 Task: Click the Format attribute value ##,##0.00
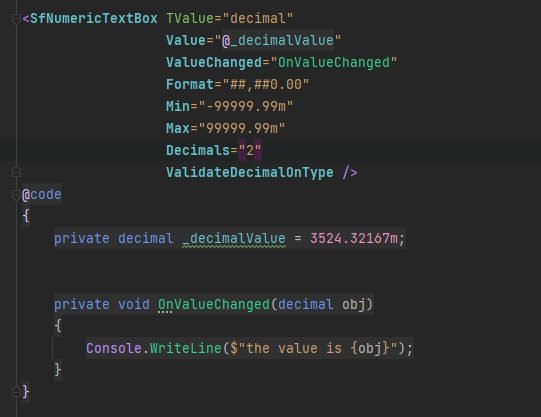[266, 85]
